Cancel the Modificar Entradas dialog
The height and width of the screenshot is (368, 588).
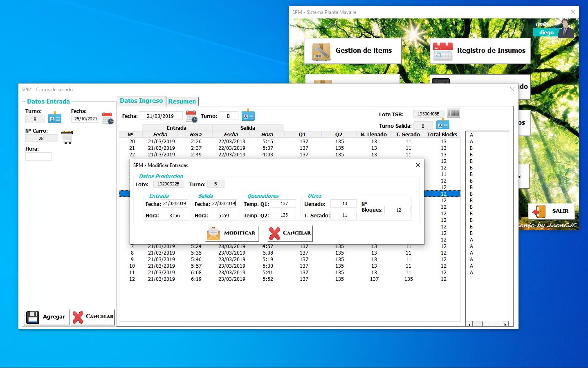click(x=290, y=233)
